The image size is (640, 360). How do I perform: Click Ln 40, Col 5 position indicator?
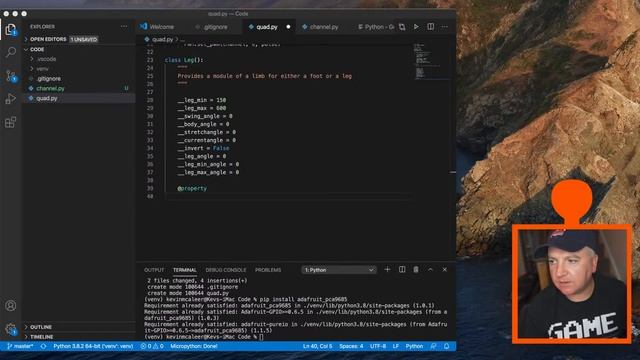coord(317,346)
